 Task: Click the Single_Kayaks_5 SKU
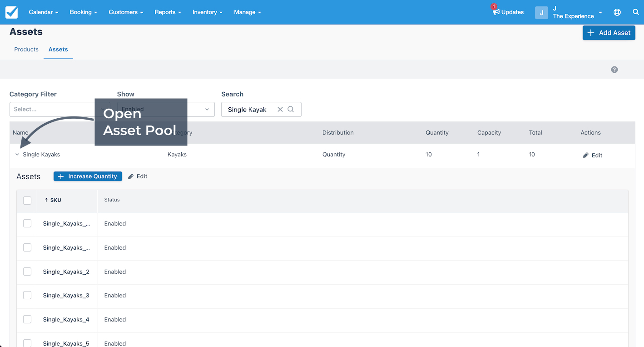pyautogui.click(x=66, y=343)
